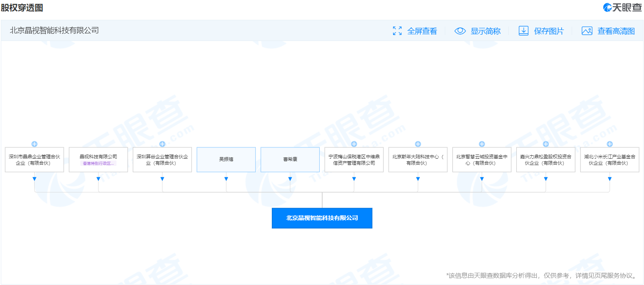Open high-resolution chart via 查看高清图
This screenshot has width=644, height=285.
click(608, 31)
